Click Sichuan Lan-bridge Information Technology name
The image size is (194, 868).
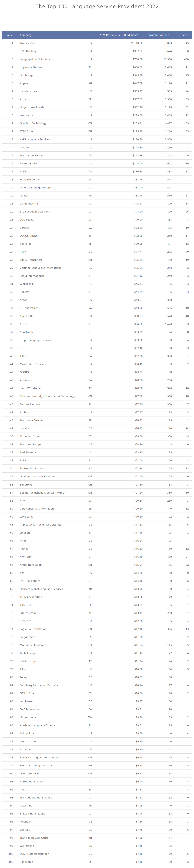click(x=47, y=396)
